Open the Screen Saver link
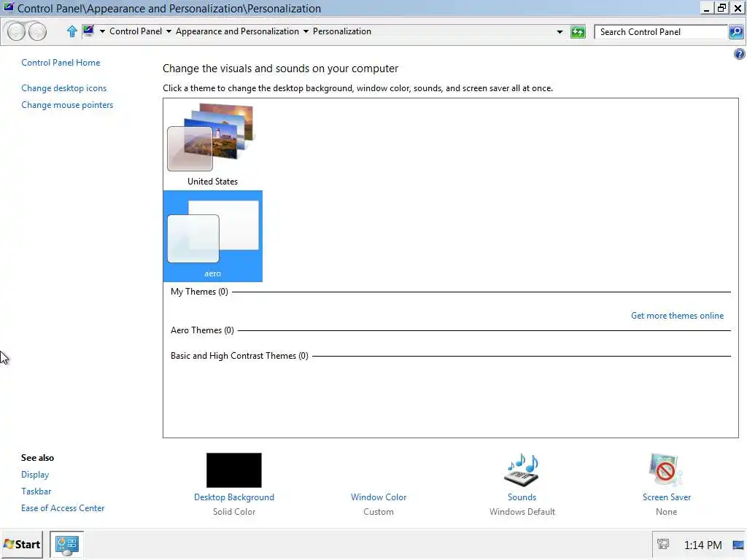Viewport: 747px width, 560px height. 666,497
